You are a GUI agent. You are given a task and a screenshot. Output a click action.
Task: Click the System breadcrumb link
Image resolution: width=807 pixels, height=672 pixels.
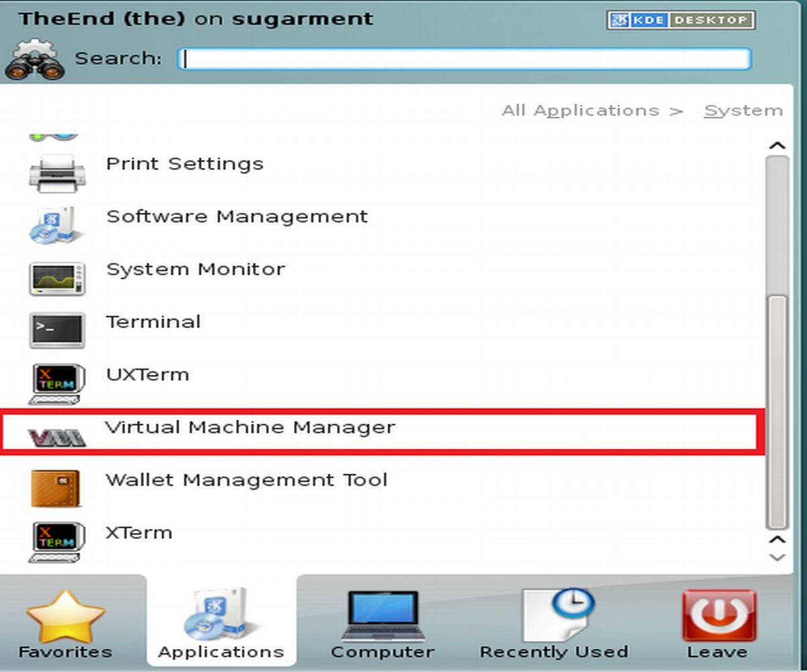(x=743, y=111)
